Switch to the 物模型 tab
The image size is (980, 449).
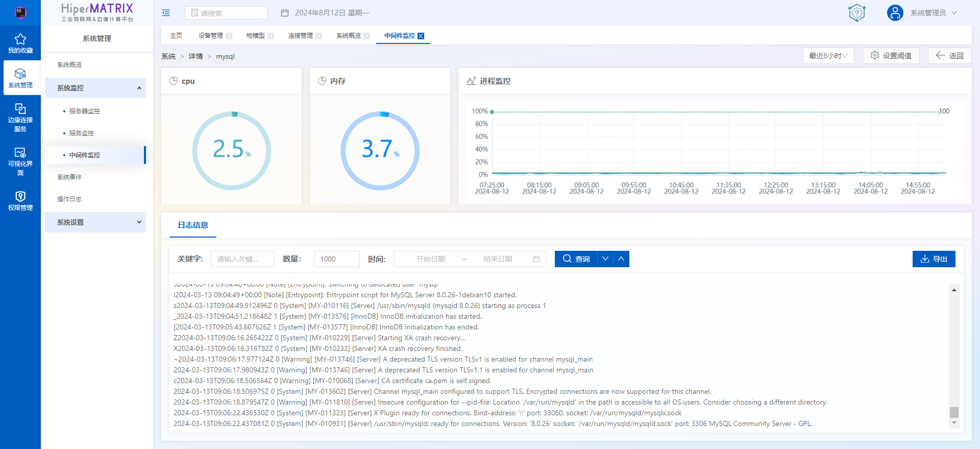pos(256,36)
